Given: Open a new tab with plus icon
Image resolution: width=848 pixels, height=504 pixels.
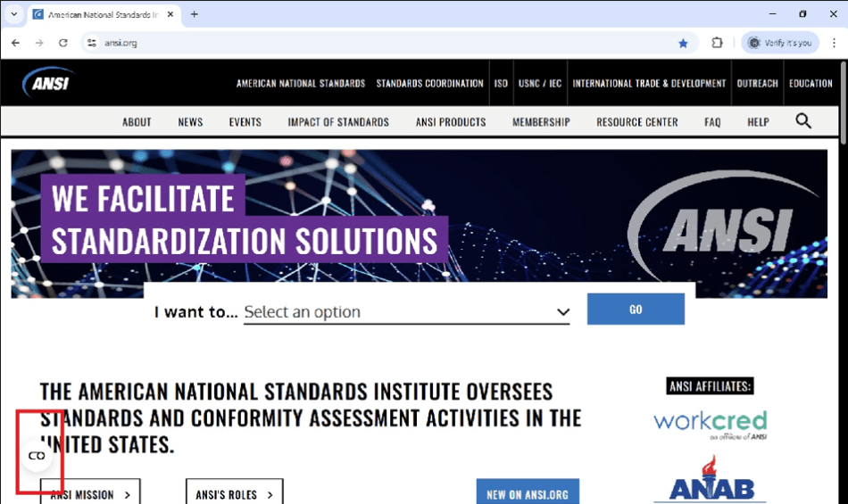Looking at the screenshot, I should pos(195,14).
